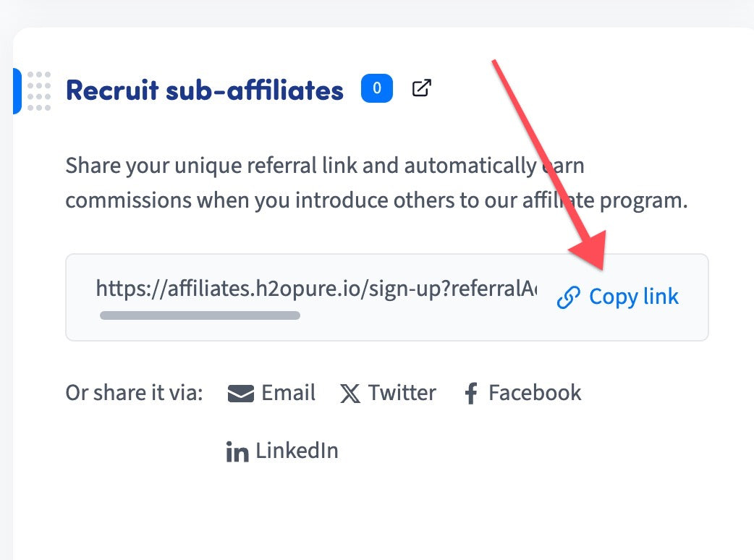Viewport: 754px width, 560px height.
Task: Click the horizontal scrollbar under the URL
Action: 200,315
